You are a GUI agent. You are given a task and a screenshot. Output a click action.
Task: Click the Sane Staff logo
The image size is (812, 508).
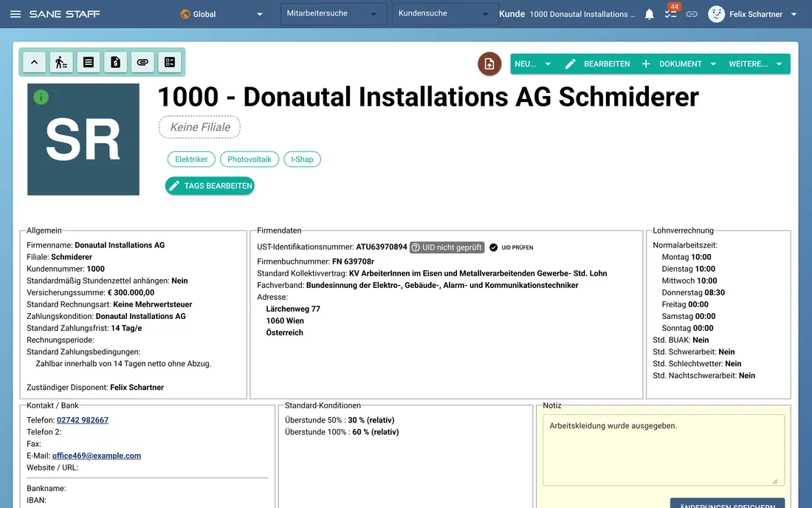65,14
